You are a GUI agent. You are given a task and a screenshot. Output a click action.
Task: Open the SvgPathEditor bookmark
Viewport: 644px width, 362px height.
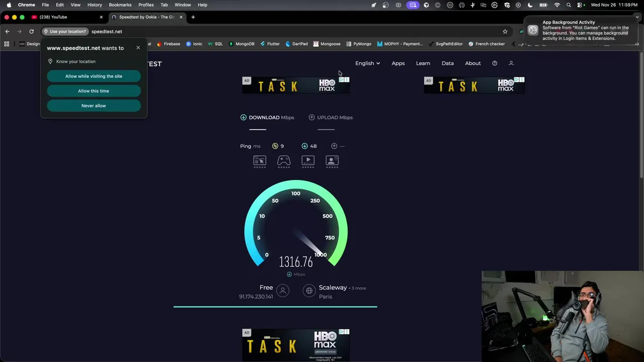point(446,44)
